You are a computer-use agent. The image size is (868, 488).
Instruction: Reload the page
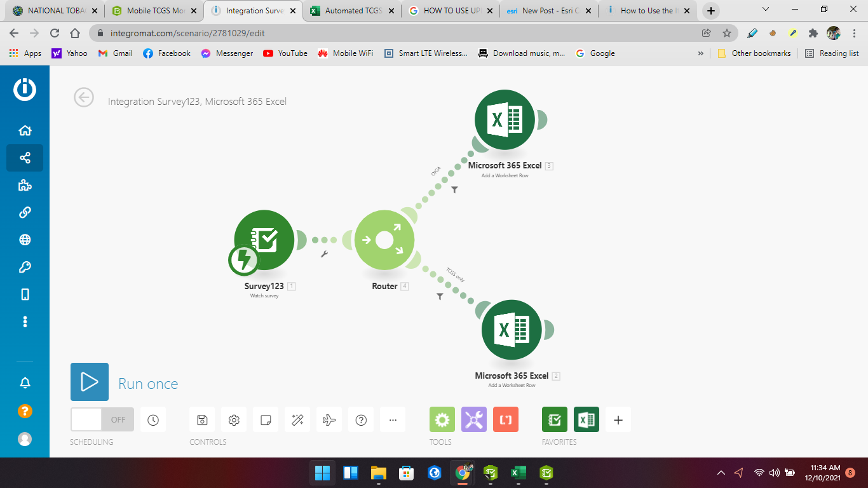click(55, 33)
